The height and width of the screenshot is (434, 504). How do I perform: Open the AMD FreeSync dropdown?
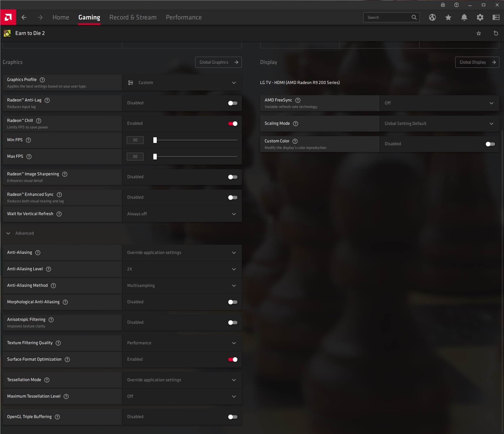click(440, 103)
